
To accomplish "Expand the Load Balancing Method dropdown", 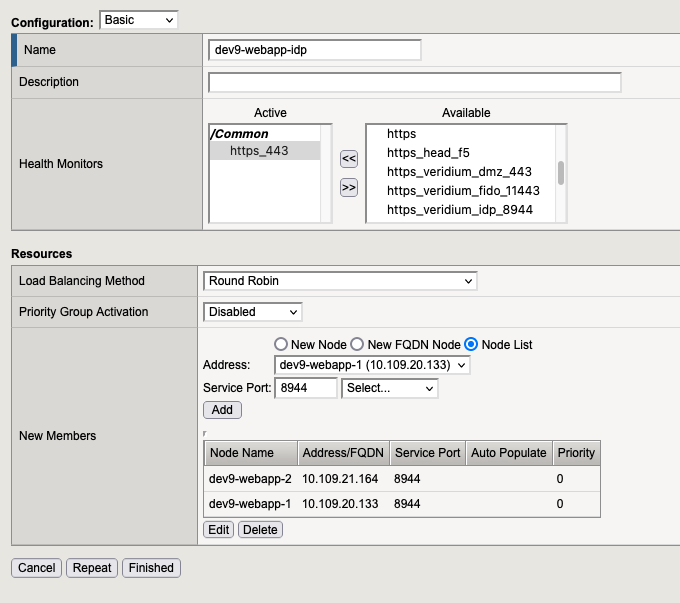I will click(x=340, y=281).
